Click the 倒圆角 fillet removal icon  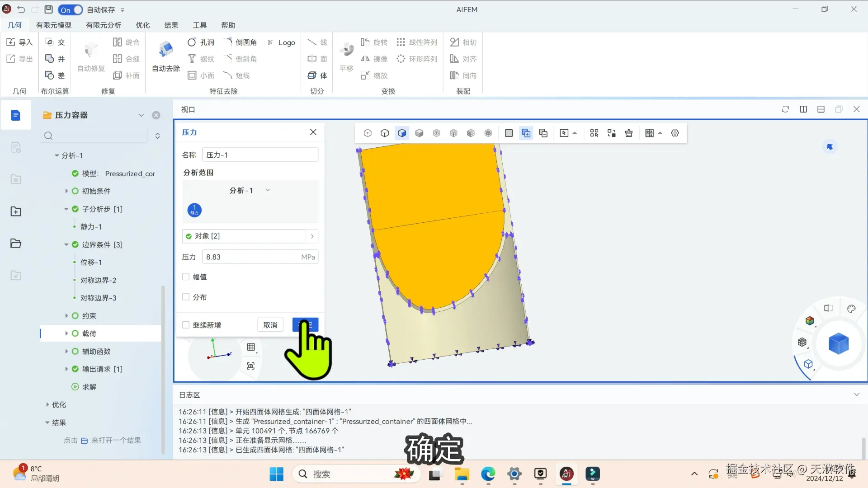tap(228, 42)
